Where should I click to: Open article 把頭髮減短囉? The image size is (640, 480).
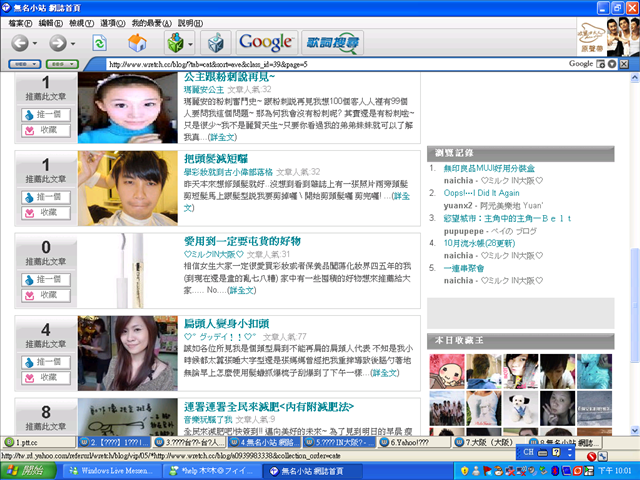click(x=216, y=158)
